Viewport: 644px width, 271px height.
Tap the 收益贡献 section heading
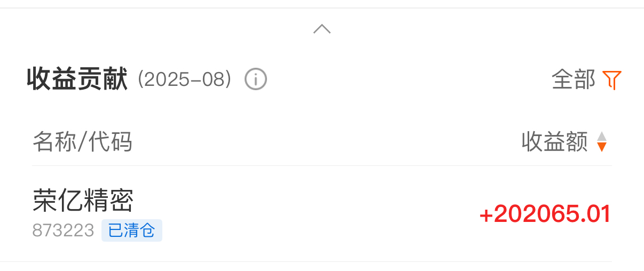pyautogui.click(x=77, y=80)
